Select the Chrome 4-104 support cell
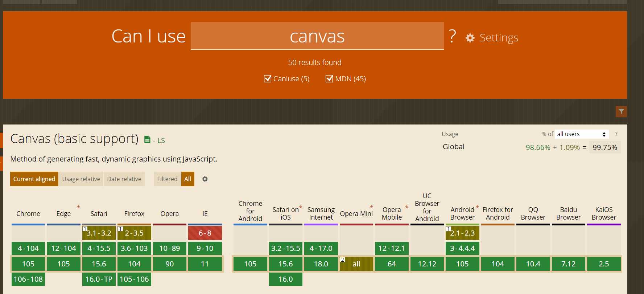 [28, 248]
